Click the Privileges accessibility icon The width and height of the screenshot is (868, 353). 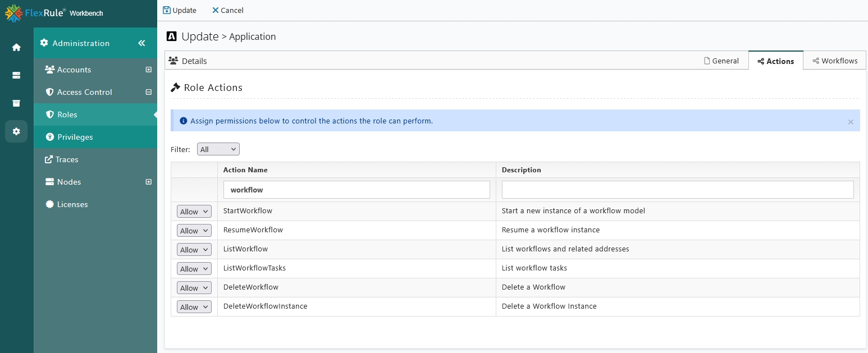point(50,137)
